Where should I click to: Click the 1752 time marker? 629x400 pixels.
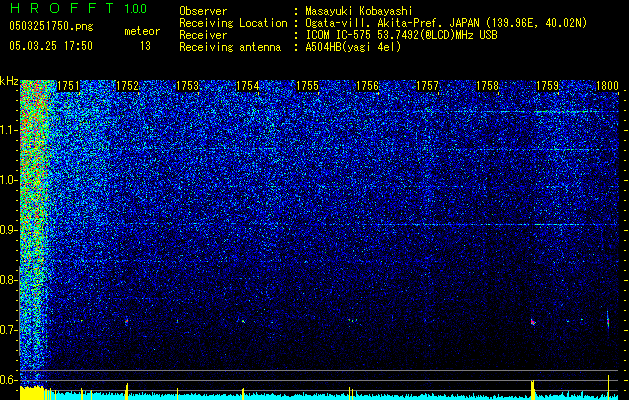point(127,86)
